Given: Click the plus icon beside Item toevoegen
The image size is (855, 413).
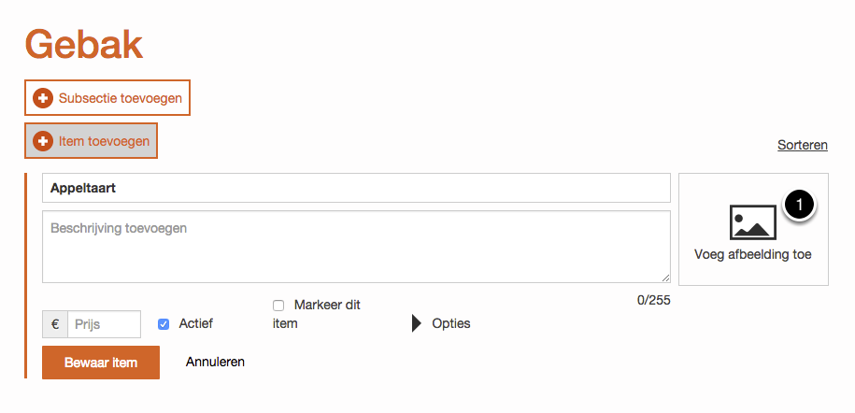Looking at the screenshot, I should click(43, 141).
